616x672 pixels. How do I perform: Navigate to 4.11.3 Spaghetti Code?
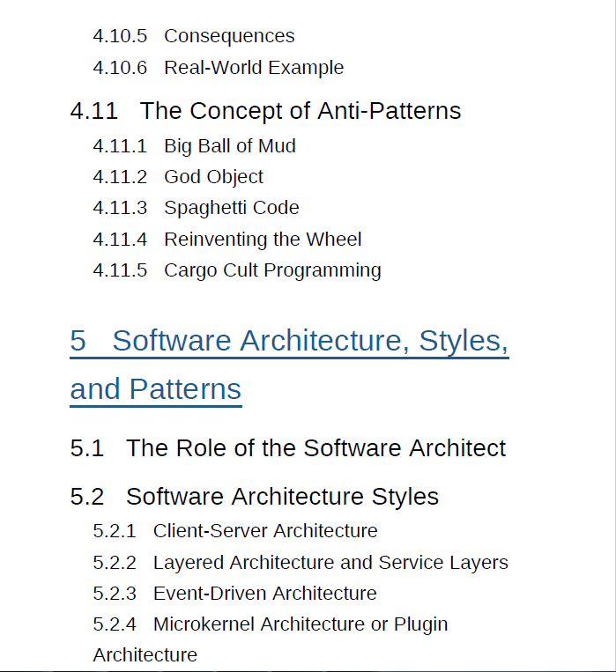231,208
